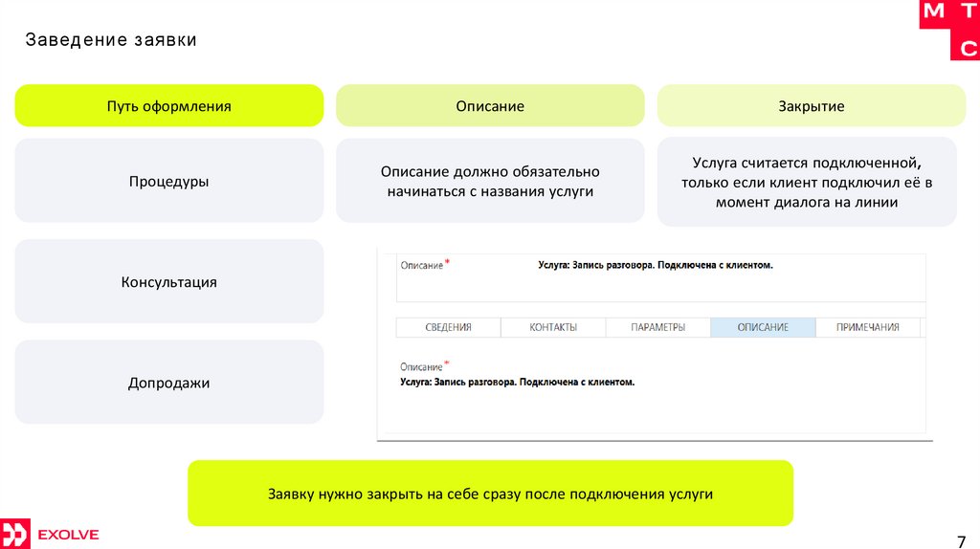The image size is (980, 549).
Task: Select the Закрытие header button
Action: click(x=812, y=105)
